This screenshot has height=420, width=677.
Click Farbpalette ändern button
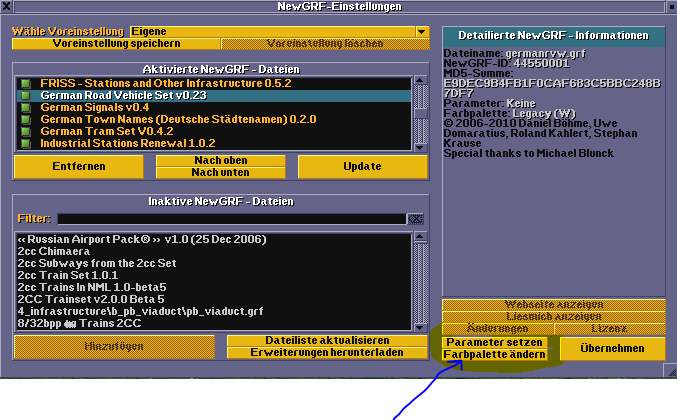click(x=494, y=355)
